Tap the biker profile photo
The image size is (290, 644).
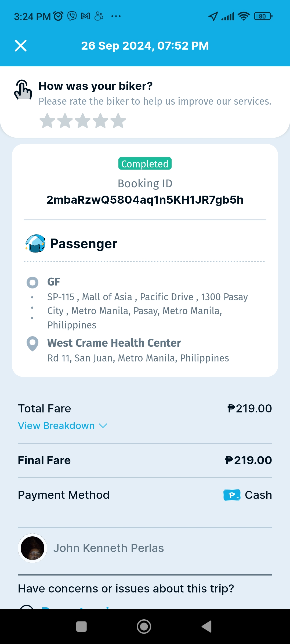(x=32, y=548)
